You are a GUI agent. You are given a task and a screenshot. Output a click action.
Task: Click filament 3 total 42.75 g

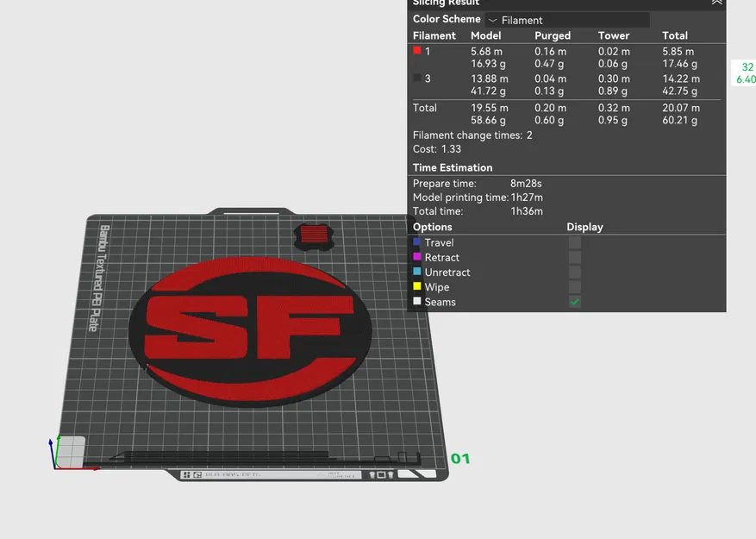point(679,91)
